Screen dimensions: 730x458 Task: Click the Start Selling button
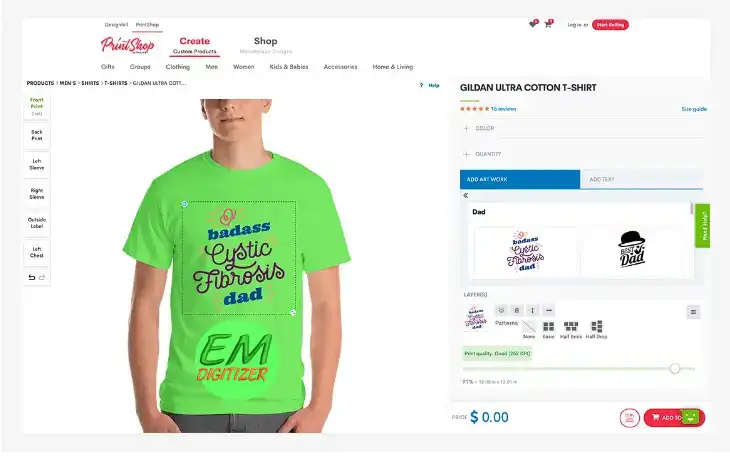(610, 25)
